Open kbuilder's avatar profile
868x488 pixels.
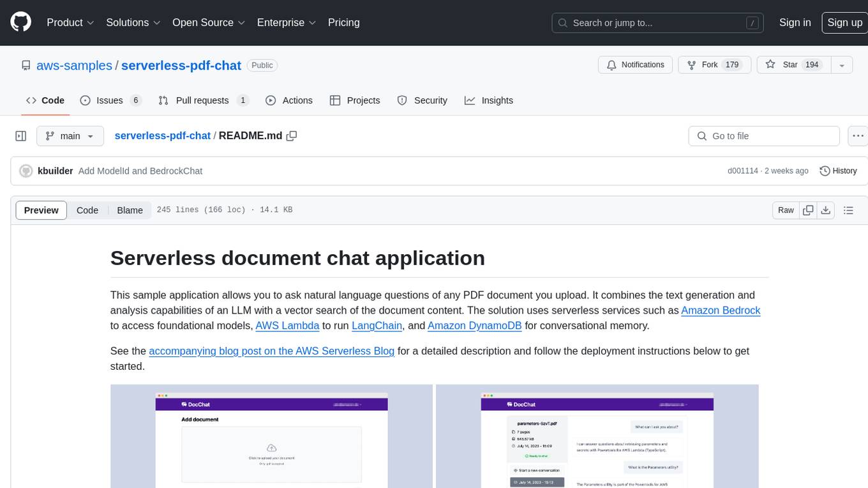pyautogui.click(x=26, y=171)
